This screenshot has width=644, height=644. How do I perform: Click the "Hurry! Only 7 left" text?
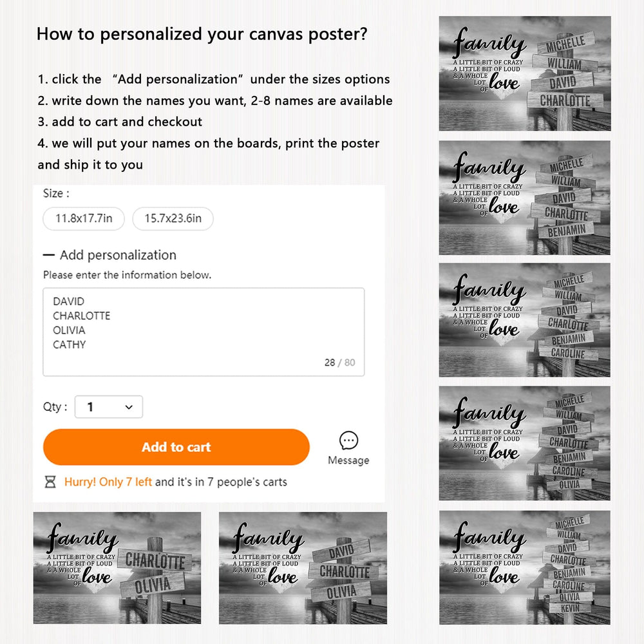(x=108, y=482)
